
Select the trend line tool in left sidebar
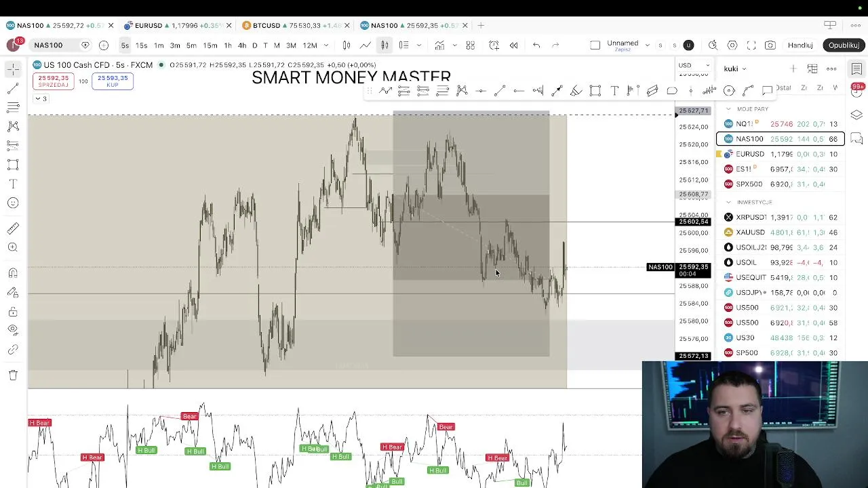click(13, 89)
